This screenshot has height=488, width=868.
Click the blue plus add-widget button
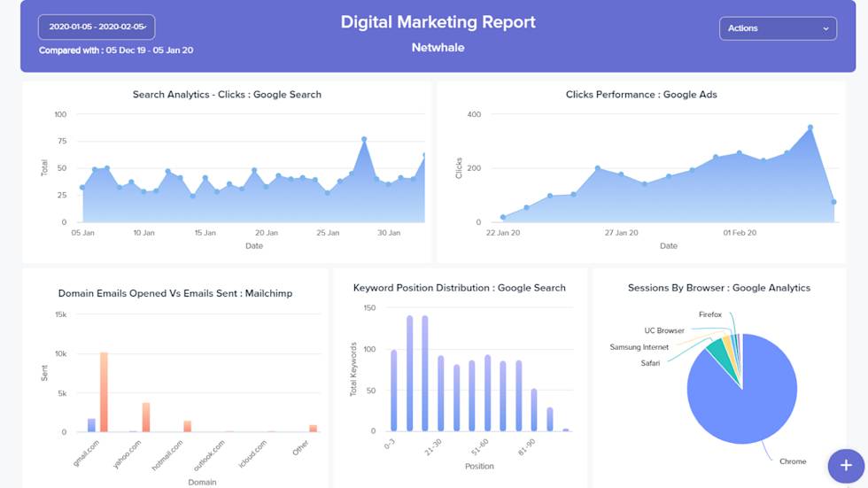coord(846,465)
